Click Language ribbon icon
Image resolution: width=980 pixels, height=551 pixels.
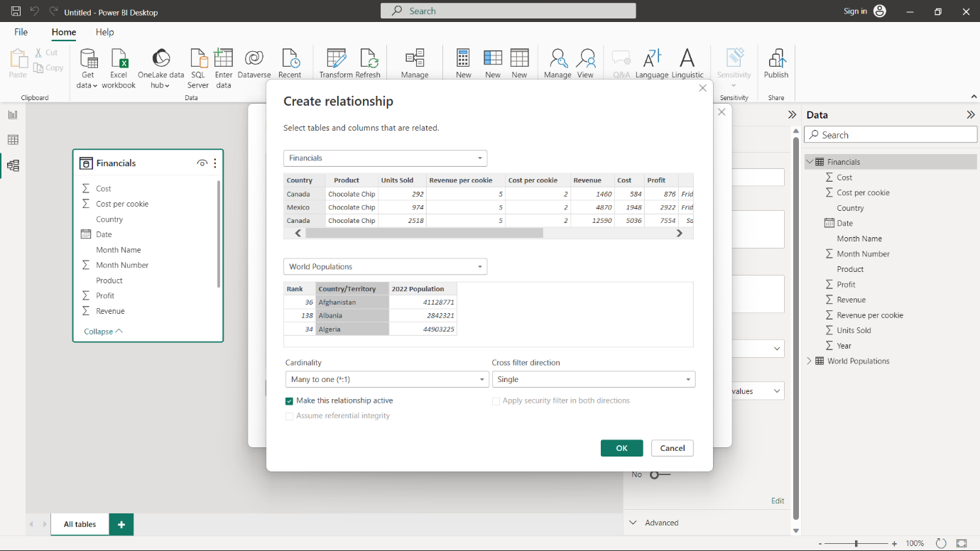click(652, 64)
